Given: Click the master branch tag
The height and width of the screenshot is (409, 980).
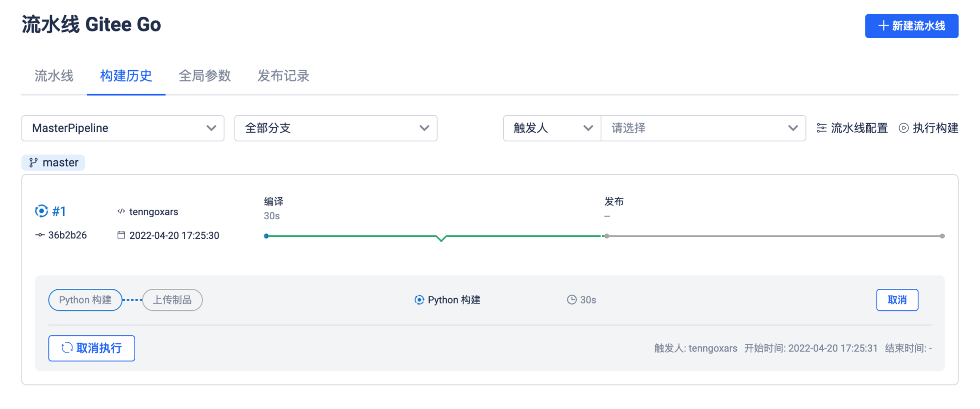Looking at the screenshot, I should coord(53,162).
